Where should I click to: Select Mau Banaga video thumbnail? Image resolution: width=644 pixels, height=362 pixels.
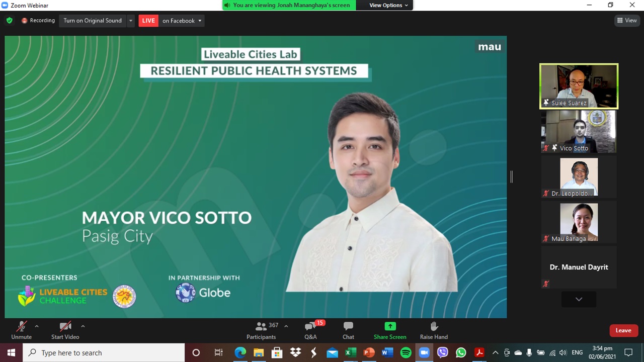(579, 222)
